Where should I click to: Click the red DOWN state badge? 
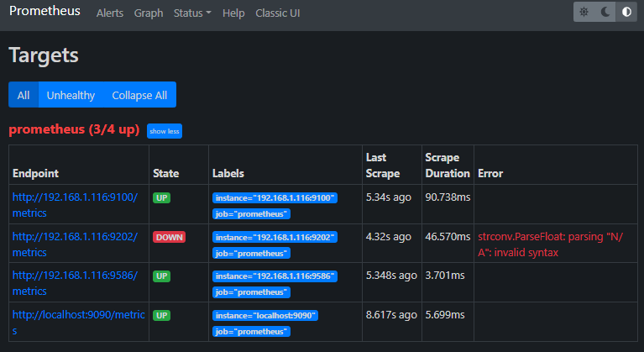(x=170, y=238)
